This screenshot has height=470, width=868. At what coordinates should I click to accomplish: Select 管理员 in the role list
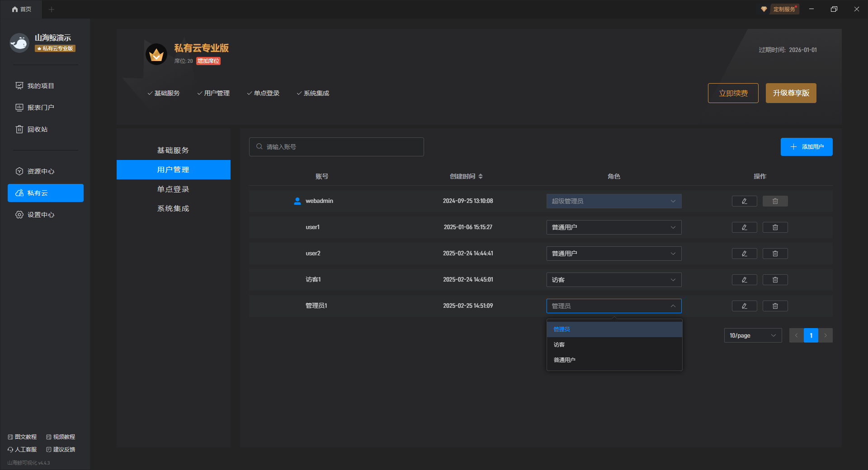614,329
